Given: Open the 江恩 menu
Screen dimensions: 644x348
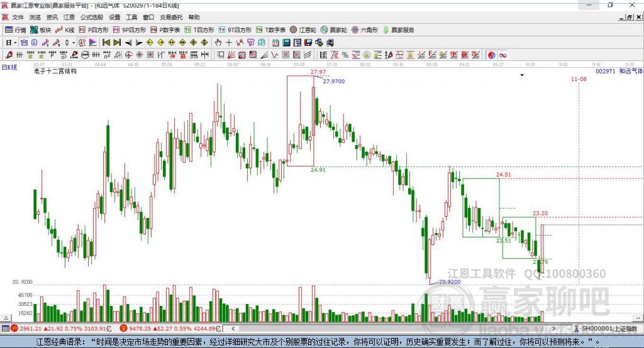Looking at the screenshot, I should (69, 17).
